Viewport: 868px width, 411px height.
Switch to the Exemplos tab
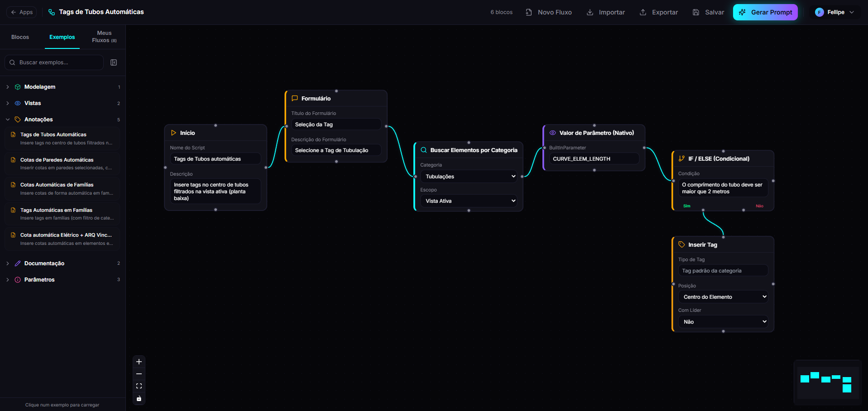coord(62,37)
